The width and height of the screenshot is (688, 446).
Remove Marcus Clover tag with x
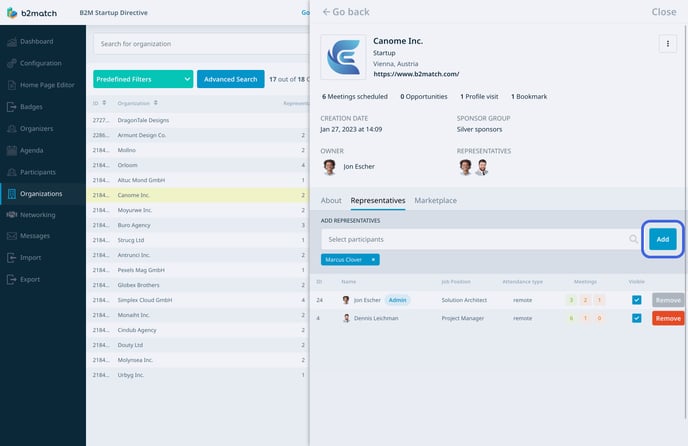(373, 260)
